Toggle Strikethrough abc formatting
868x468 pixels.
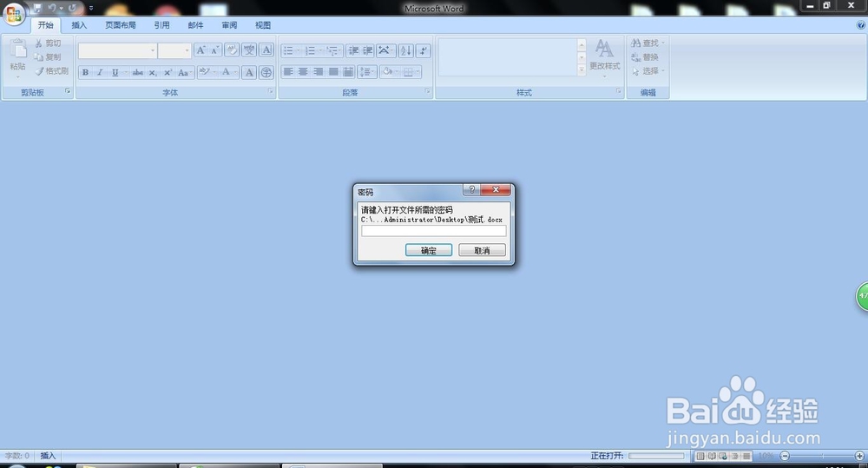click(x=138, y=73)
